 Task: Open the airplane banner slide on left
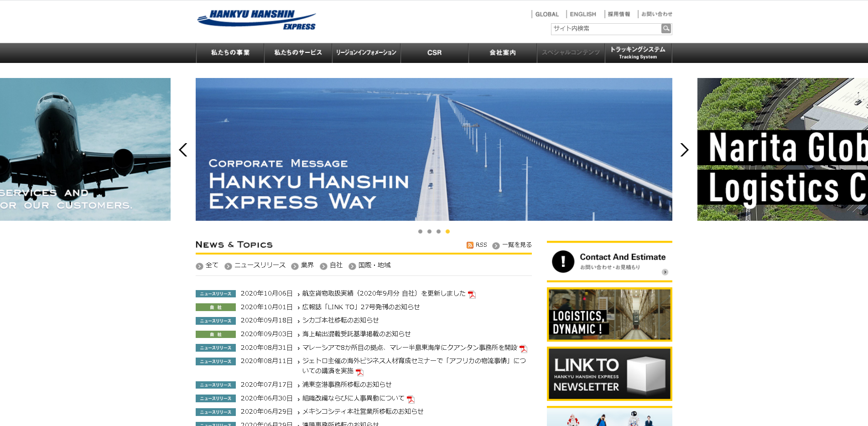pyautogui.click(x=85, y=149)
